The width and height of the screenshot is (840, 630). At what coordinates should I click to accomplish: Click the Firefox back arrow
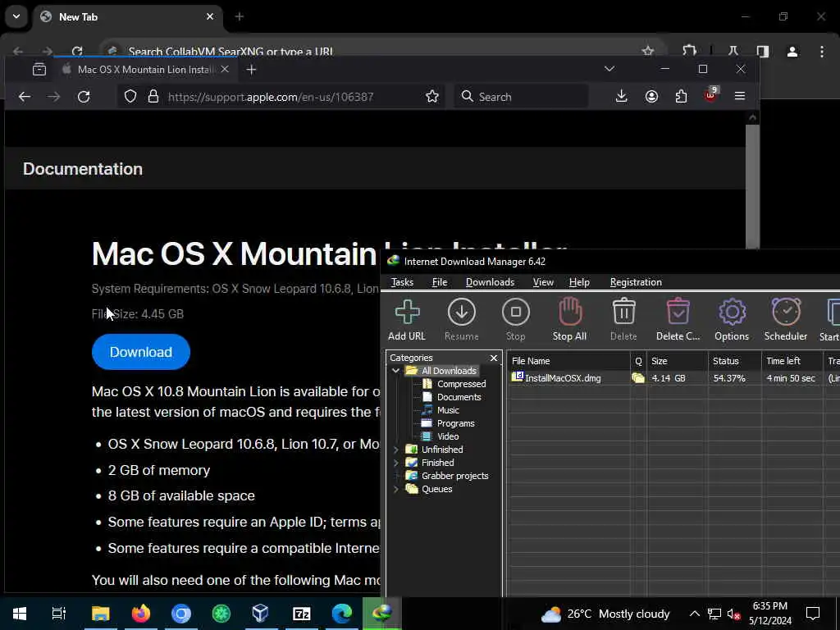click(x=25, y=97)
